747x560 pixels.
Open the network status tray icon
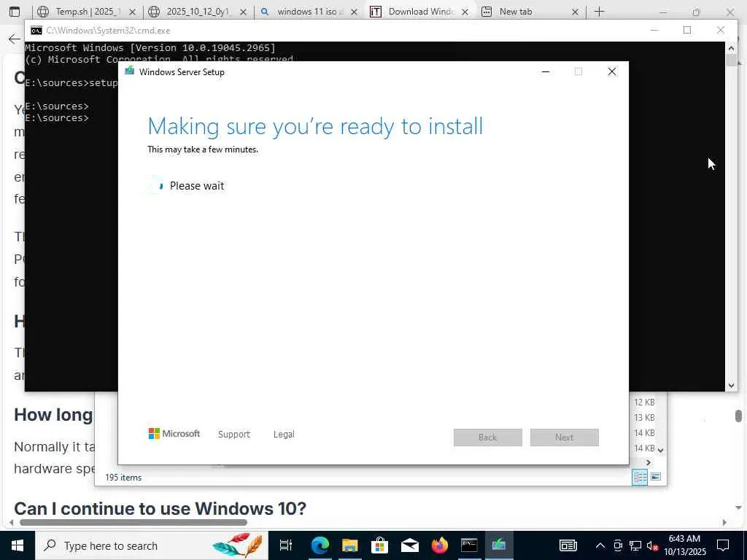coord(635,545)
